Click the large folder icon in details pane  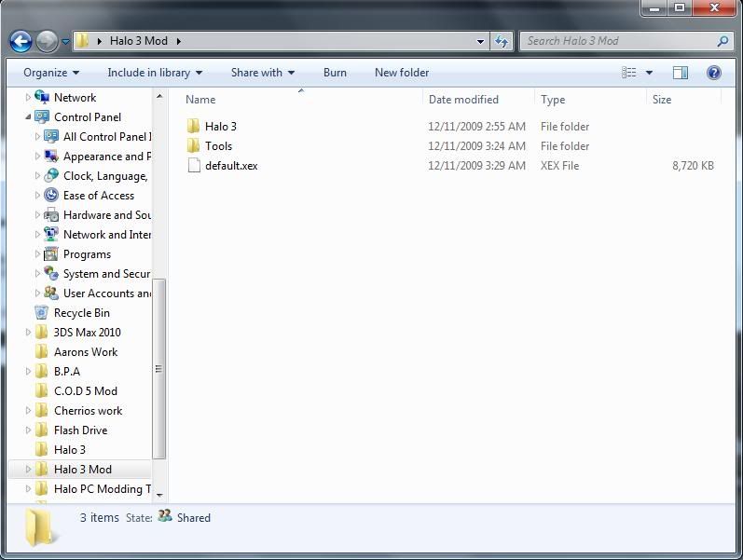[x=40, y=527]
